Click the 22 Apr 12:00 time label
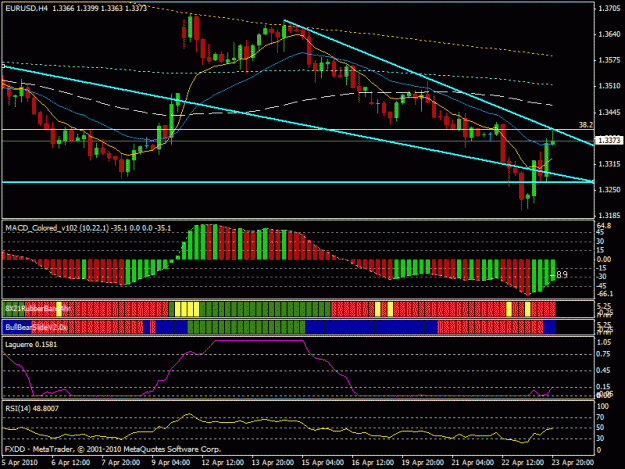The width and height of the screenshot is (625, 469). (523, 463)
